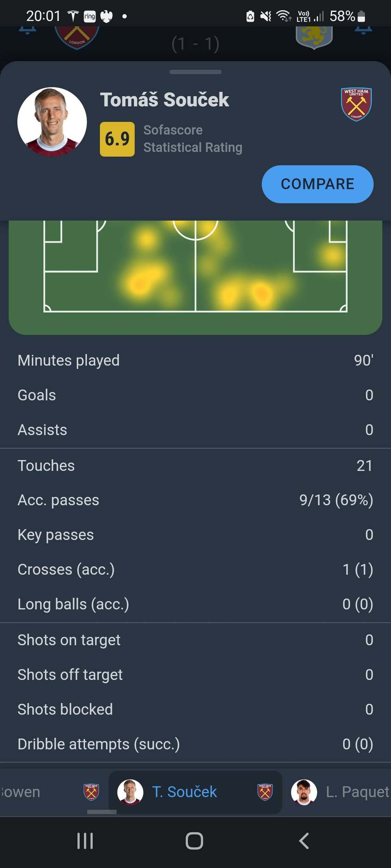Tap the heatmap pitch graphic
Viewport: 391px width, 868px height.
pyautogui.click(x=195, y=277)
